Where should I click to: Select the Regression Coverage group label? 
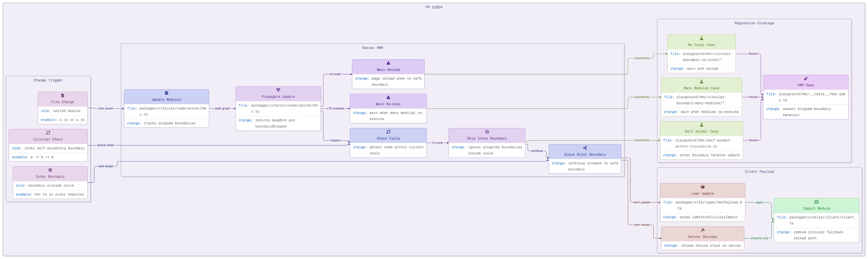pos(754,23)
